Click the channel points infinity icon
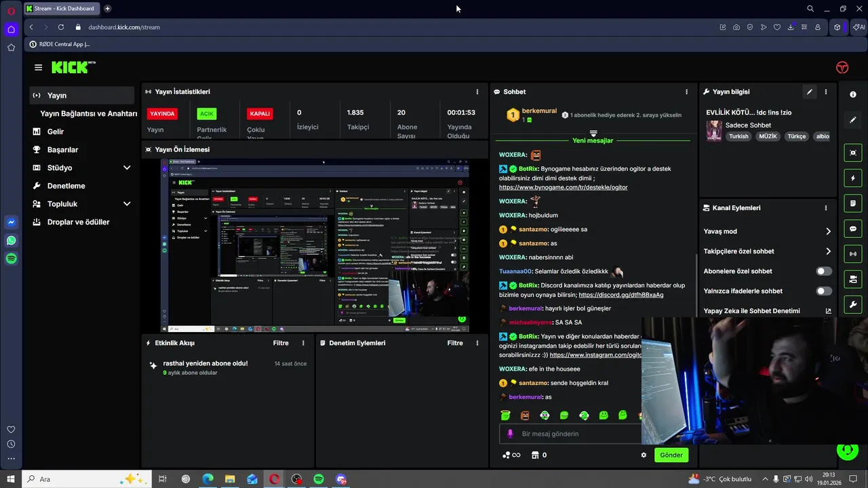This screenshot has height=488, width=868. 511,455
